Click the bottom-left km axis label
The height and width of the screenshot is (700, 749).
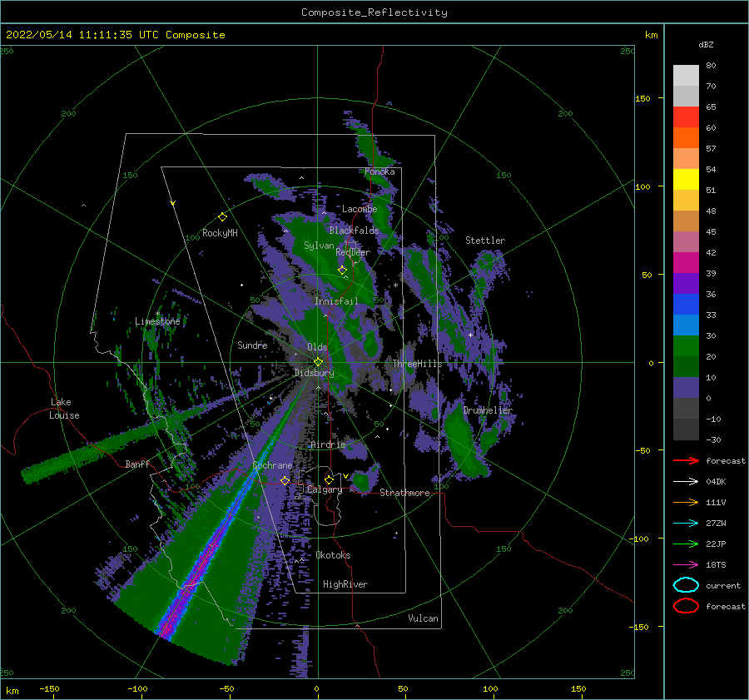tap(12, 691)
